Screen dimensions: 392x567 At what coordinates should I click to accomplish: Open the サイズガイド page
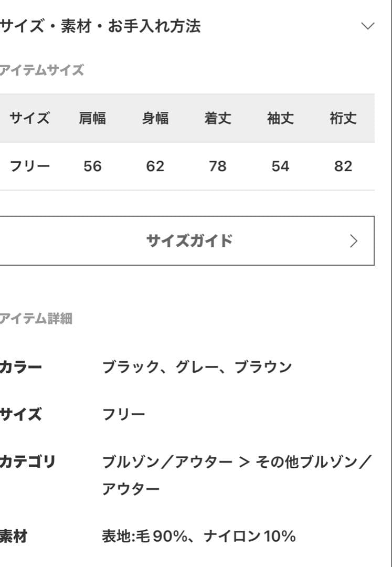click(x=189, y=240)
